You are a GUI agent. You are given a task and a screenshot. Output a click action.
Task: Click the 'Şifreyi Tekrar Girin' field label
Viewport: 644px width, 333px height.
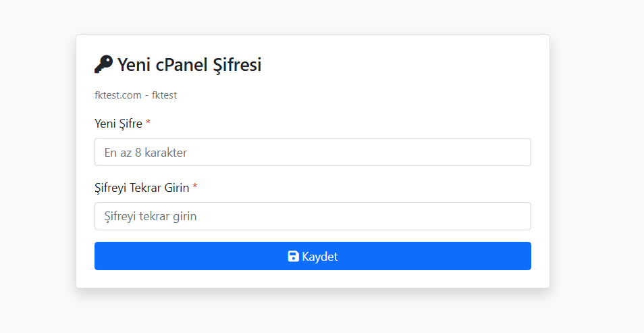142,188
